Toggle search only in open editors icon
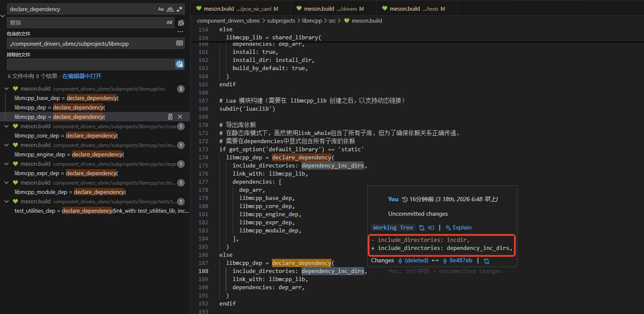This screenshot has width=644, height=314. coord(180,44)
